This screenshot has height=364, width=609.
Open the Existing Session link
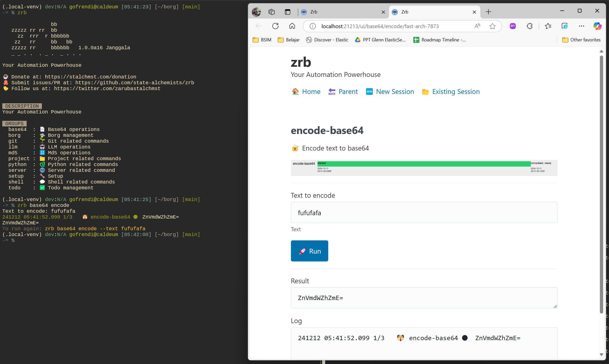[x=456, y=92]
